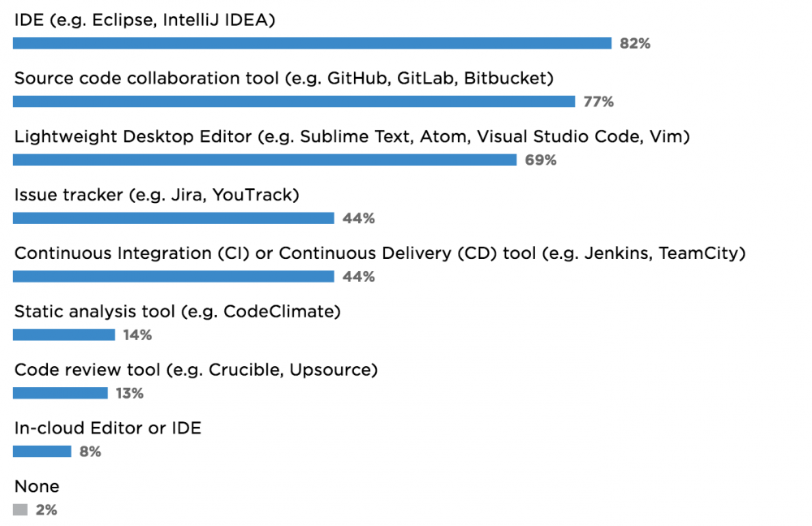Click the "Source code collaboration tool" label

click(x=284, y=79)
